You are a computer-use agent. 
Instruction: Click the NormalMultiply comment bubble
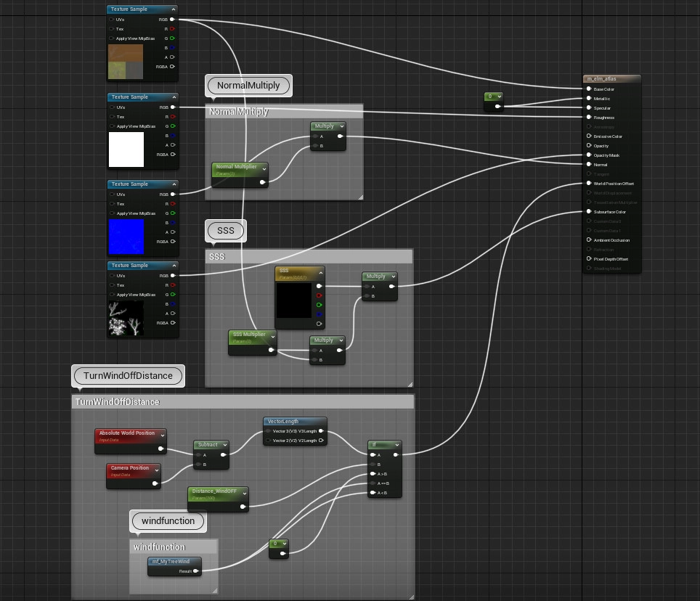pyautogui.click(x=248, y=86)
